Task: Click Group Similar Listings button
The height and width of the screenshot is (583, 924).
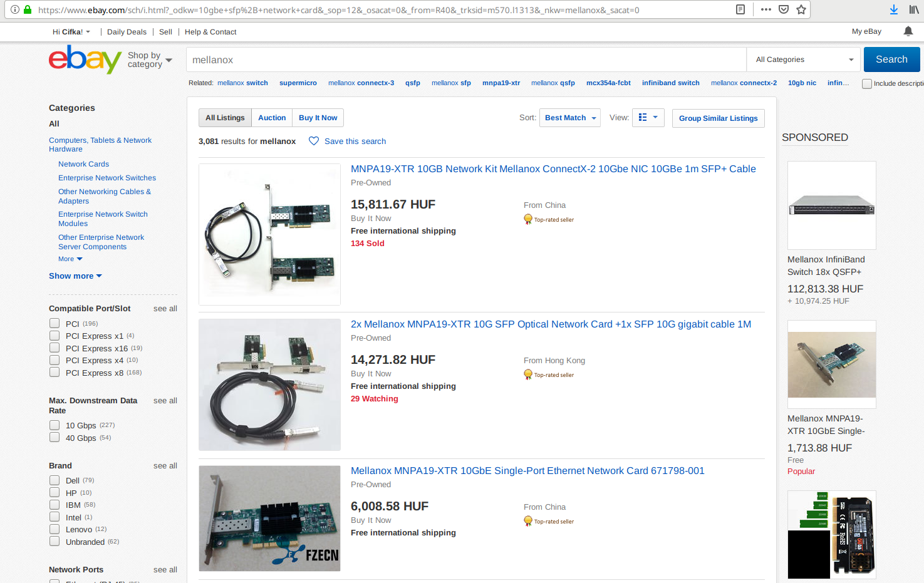Action: pyautogui.click(x=718, y=118)
